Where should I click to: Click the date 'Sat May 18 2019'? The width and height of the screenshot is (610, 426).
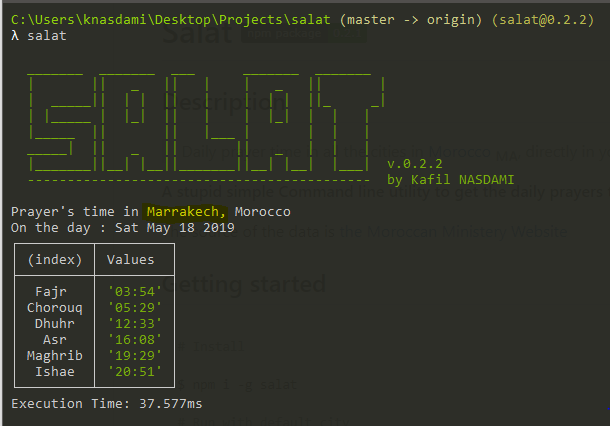pos(175,228)
